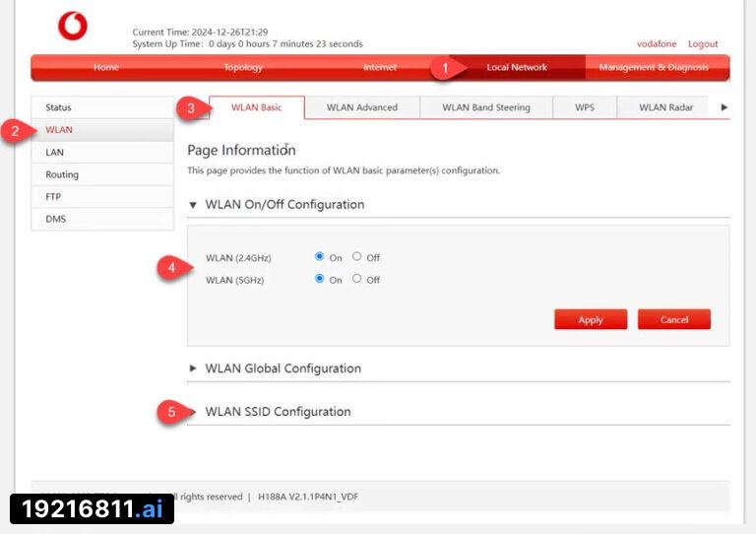756x534 pixels.
Task: Select DMS in the sidebar
Action: point(102,219)
